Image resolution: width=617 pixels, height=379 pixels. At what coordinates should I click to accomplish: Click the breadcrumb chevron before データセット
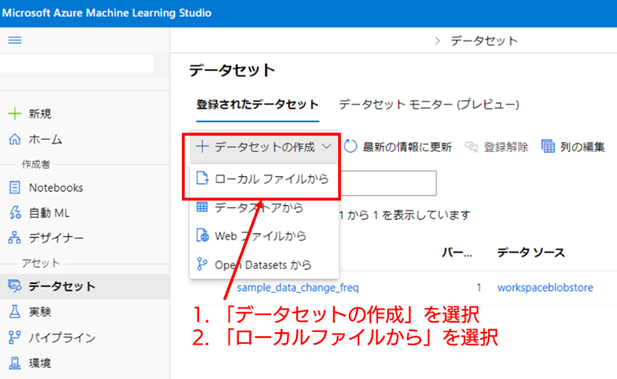pyautogui.click(x=437, y=41)
